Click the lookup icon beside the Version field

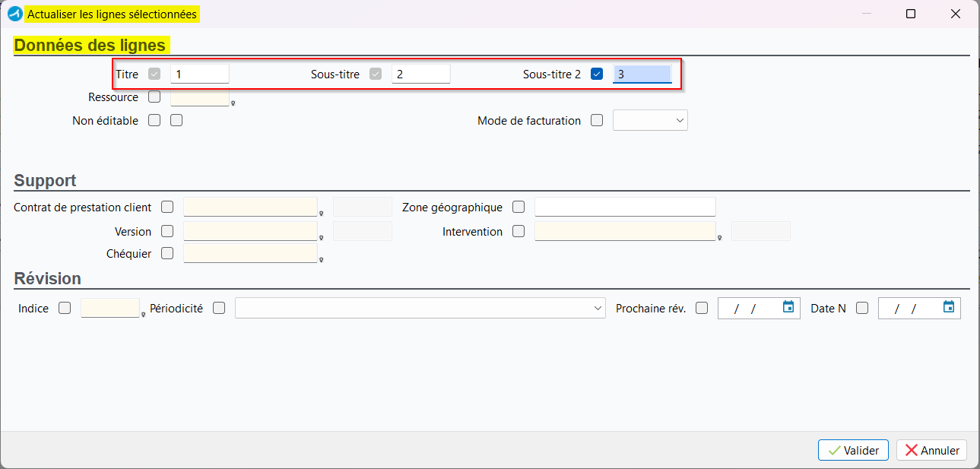322,238
